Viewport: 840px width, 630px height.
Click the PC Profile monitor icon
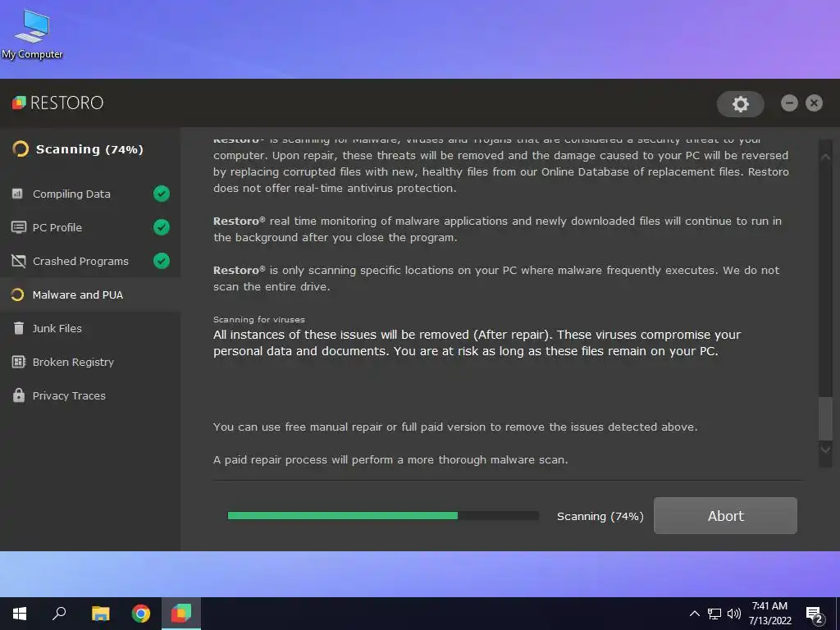(18, 227)
